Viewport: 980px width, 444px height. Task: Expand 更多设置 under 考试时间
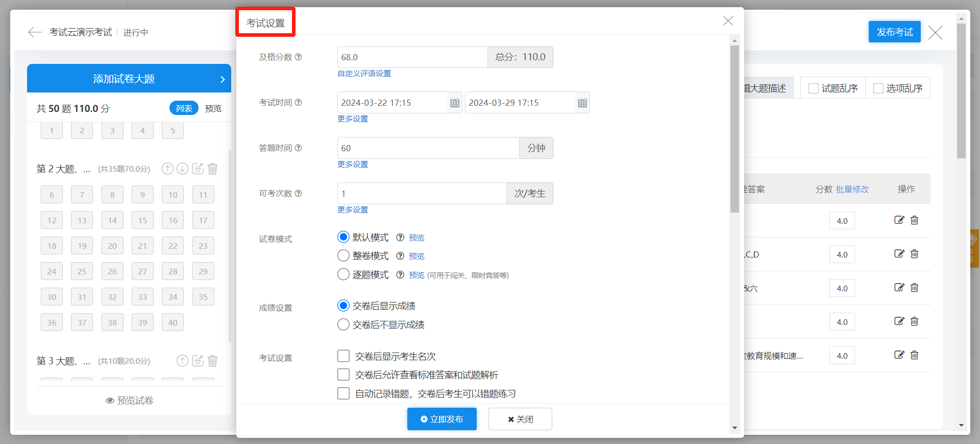352,119
